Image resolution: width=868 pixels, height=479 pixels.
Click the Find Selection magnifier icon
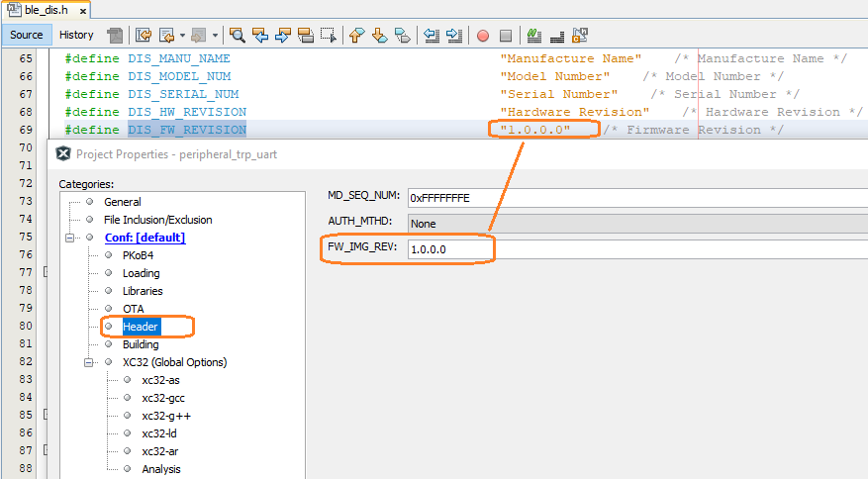tap(238, 36)
